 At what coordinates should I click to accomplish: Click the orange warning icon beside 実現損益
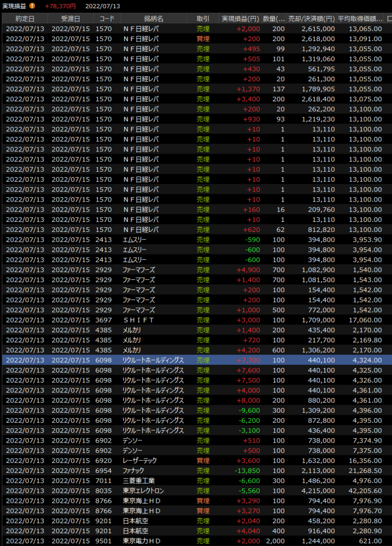pos(33,6)
